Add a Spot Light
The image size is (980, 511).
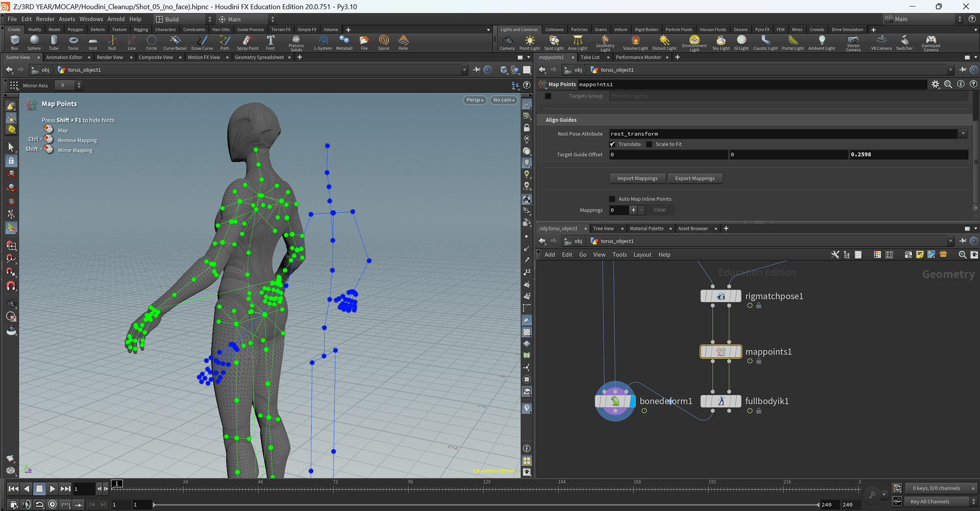coord(554,42)
